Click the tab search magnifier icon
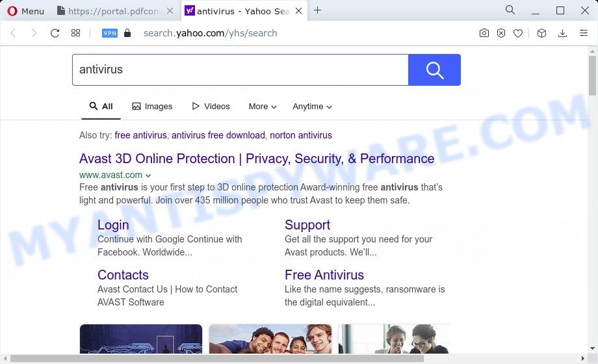The image size is (598, 364). pyautogui.click(x=510, y=10)
